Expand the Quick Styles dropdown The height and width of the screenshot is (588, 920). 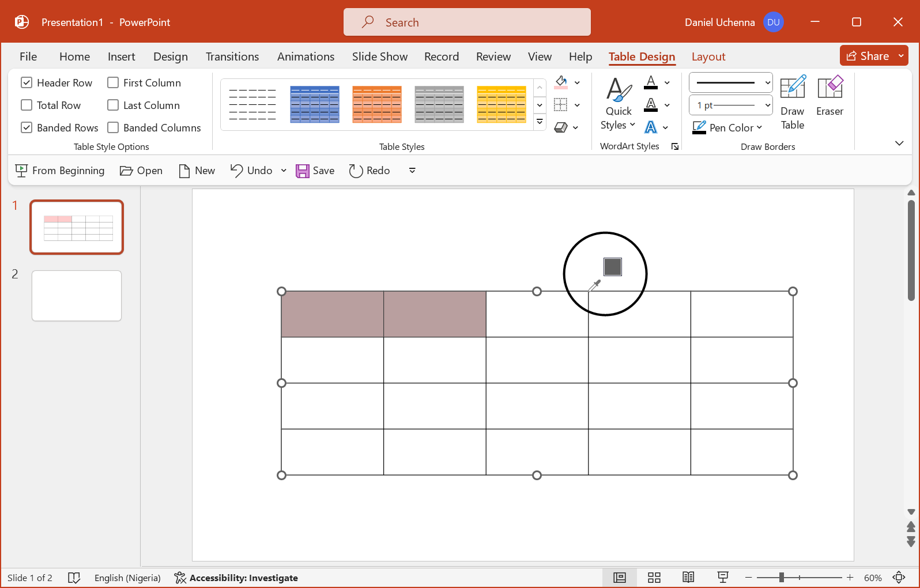(x=618, y=104)
